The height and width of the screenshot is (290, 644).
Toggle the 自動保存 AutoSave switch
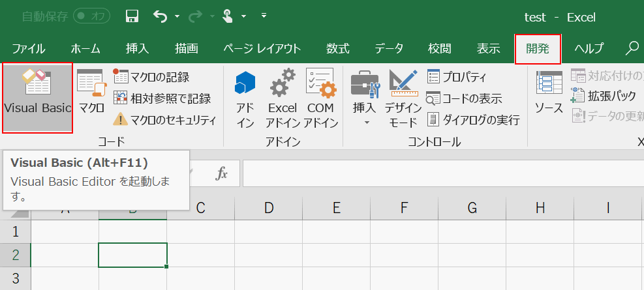[x=90, y=17]
